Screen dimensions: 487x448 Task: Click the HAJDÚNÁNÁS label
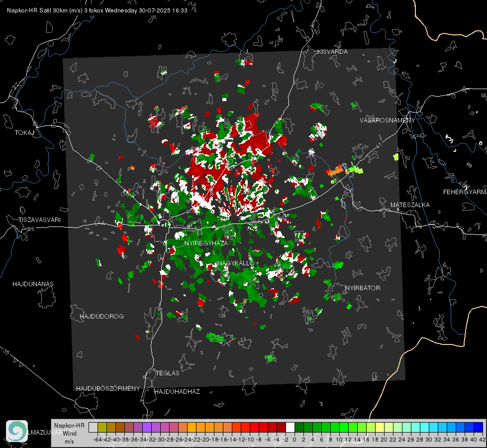pyautogui.click(x=33, y=284)
